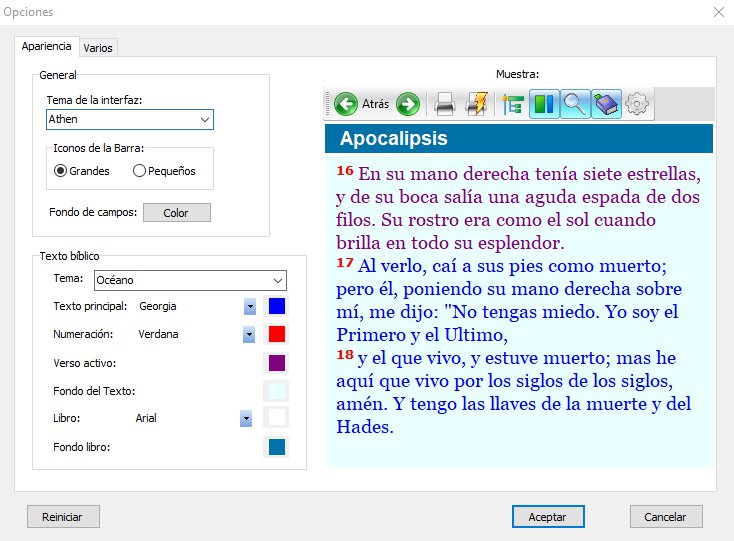Select the Apariencia tab

(x=46, y=46)
